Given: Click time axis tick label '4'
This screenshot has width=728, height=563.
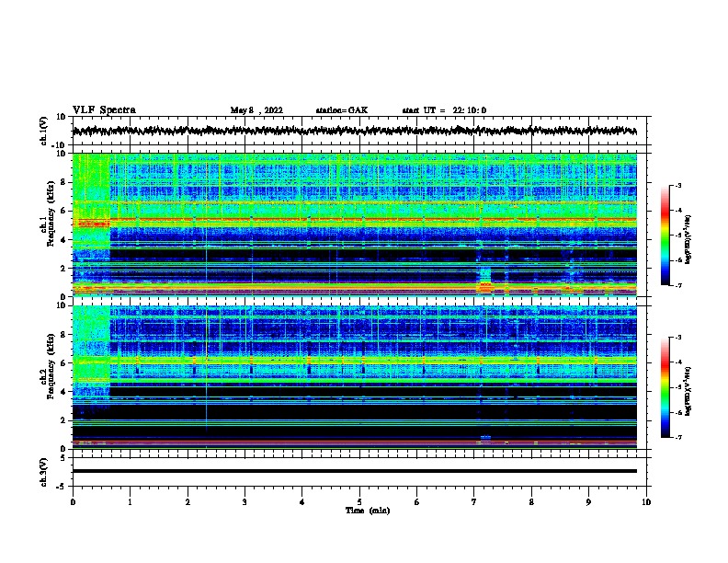Looking at the screenshot, I should (x=301, y=502).
